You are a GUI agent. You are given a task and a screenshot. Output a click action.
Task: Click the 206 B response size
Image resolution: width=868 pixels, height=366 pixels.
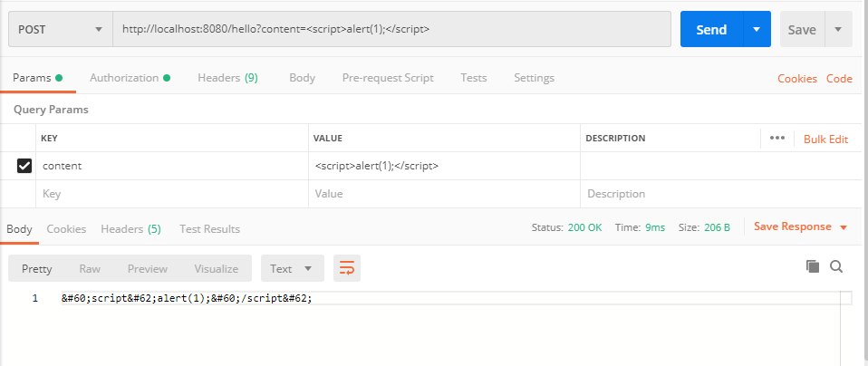[717, 227]
